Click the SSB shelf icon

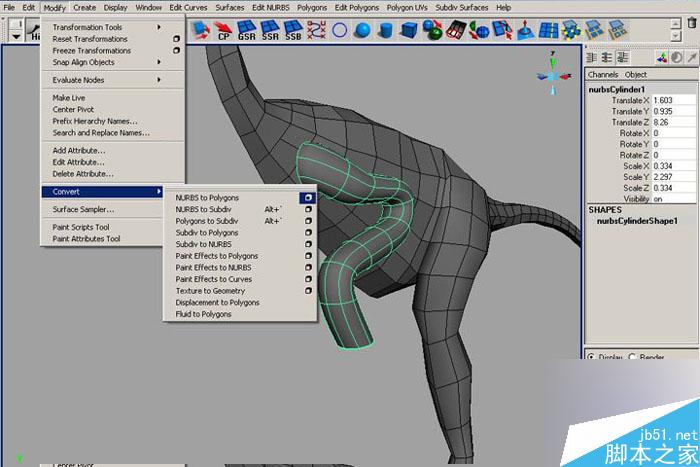(x=293, y=30)
